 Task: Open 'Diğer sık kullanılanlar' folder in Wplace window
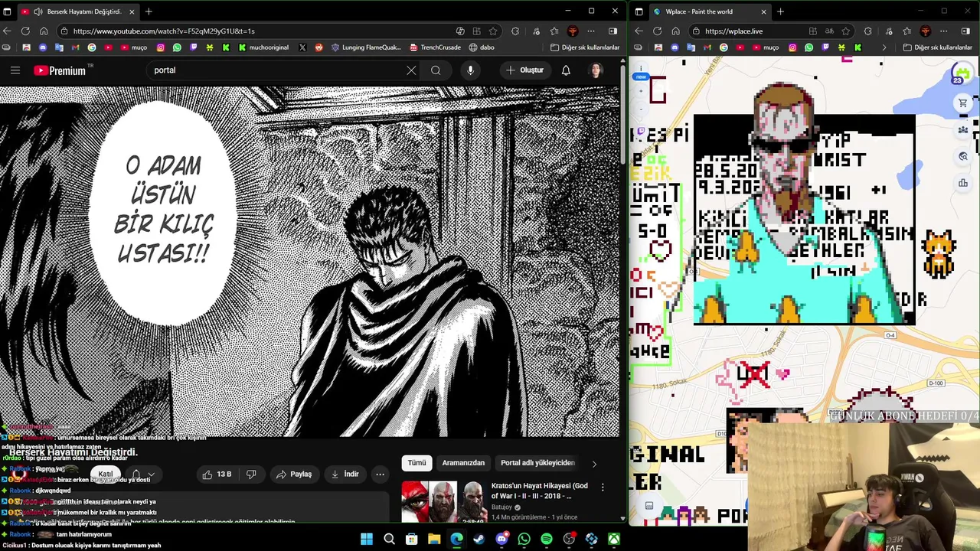[938, 47]
